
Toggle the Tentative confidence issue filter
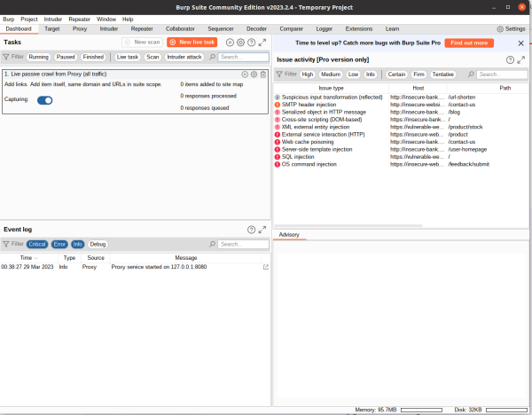click(x=442, y=74)
